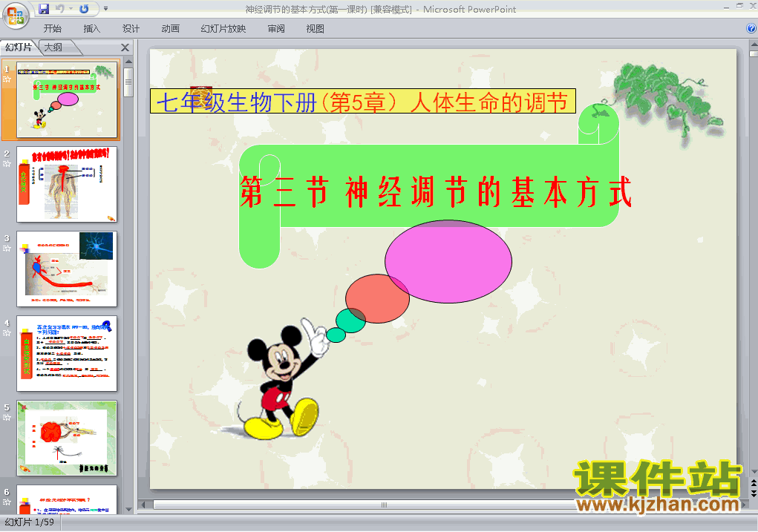The width and height of the screenshot is (758, 532).
Task: Switch to the 大纲 pane tab
Action: [53, 47]
